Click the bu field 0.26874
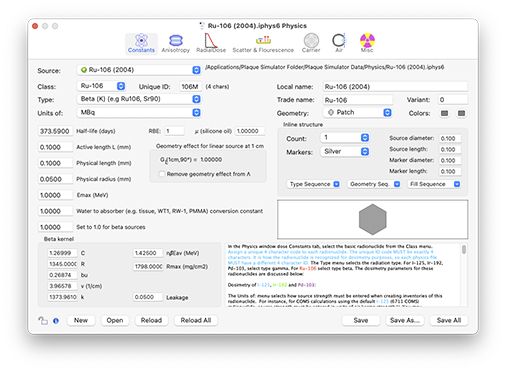This screenshot has width=506, height=371. [62, 275]
